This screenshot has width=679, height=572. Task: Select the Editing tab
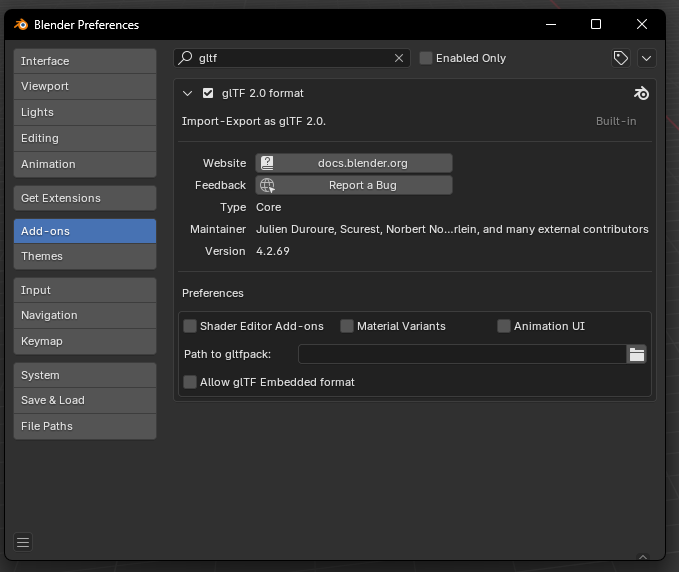(x=85, y=139)
